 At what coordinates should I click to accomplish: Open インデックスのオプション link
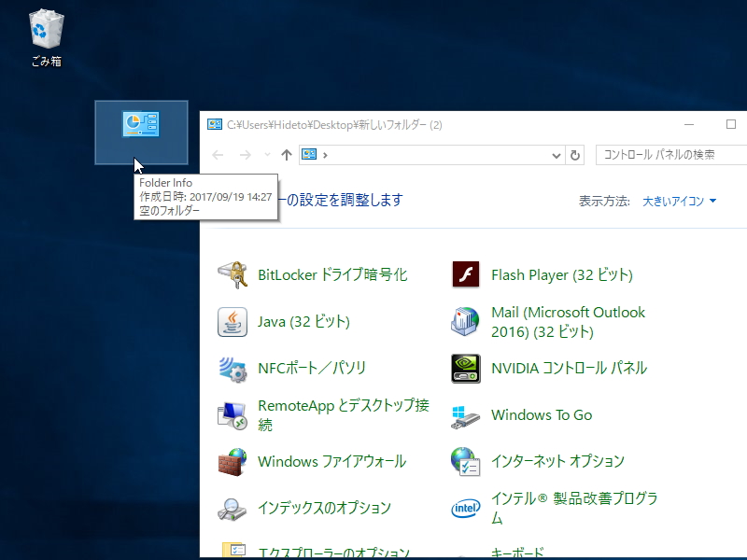pyautogui.click(x=324, y=508)
